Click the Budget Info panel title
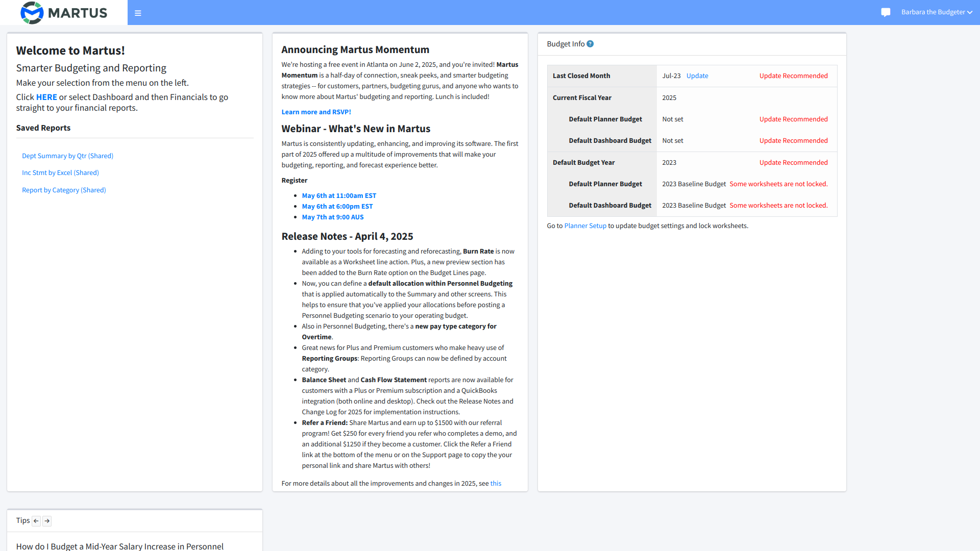This screenshot has width=980, height=551. coord(566,44)
